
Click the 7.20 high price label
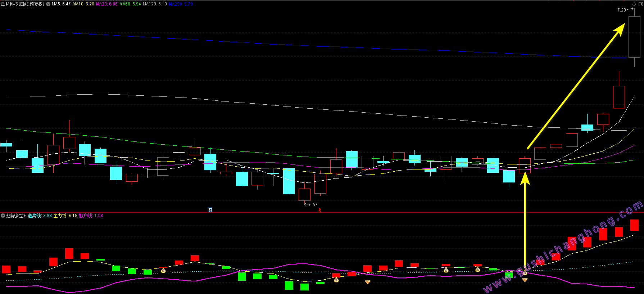tap(622, 10)
